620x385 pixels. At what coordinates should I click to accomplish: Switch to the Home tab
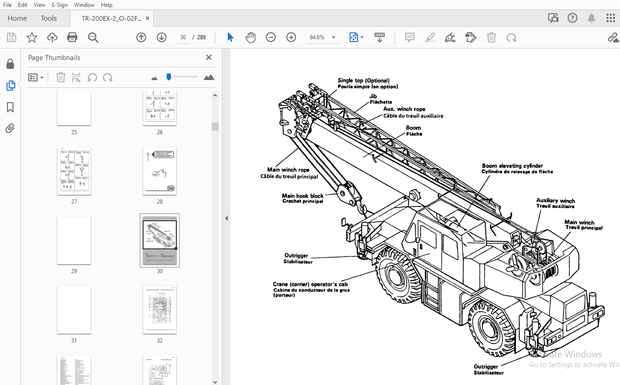pyautogui.click(x=17, y=18)
